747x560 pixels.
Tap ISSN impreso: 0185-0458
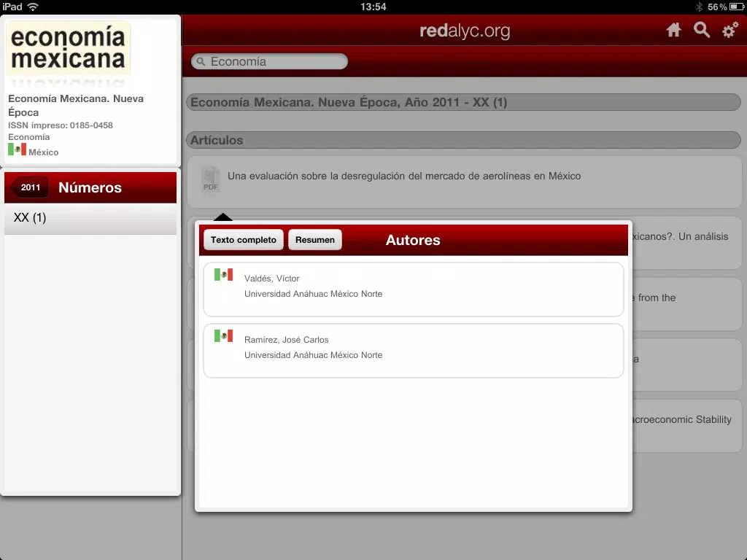(x=61, y=125)
